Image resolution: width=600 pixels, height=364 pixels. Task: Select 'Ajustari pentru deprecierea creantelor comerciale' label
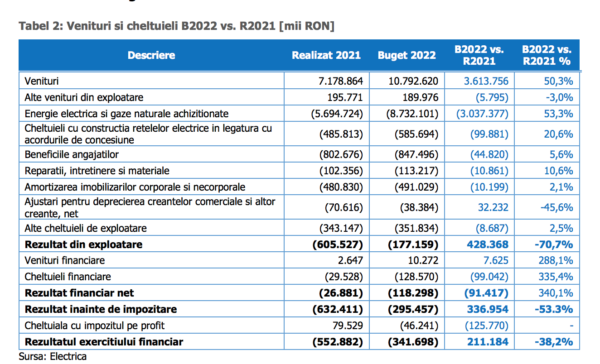[x=150, y=207]
